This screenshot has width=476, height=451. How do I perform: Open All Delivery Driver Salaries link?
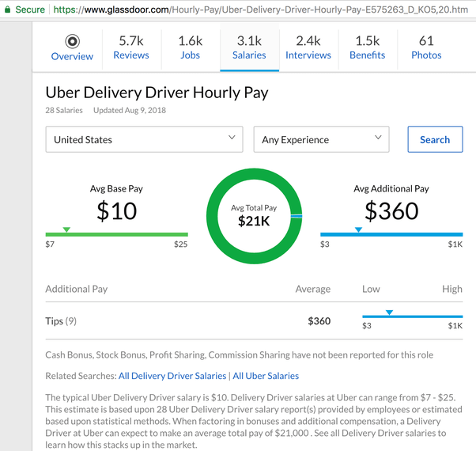pyautogui.click(x=172, y=376)
